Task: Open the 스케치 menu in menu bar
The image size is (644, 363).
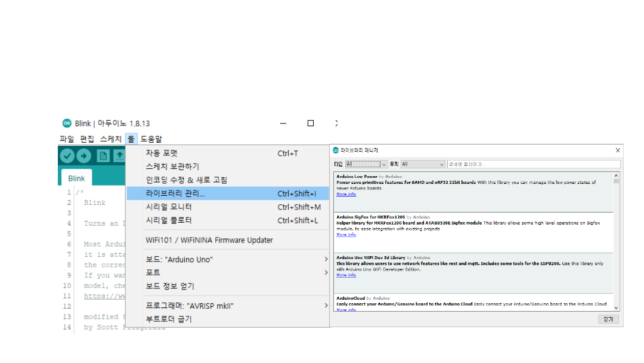Action: tap(110, 139)
